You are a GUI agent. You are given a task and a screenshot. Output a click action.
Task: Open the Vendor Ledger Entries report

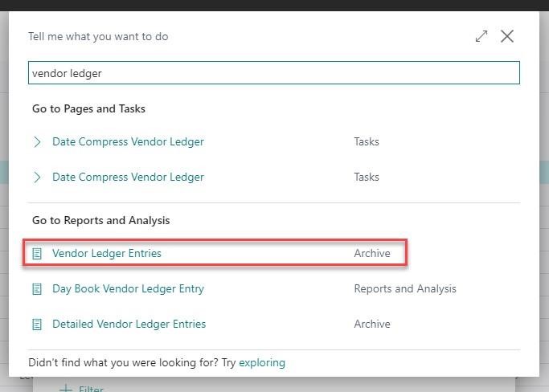click(x=107, y=254)
